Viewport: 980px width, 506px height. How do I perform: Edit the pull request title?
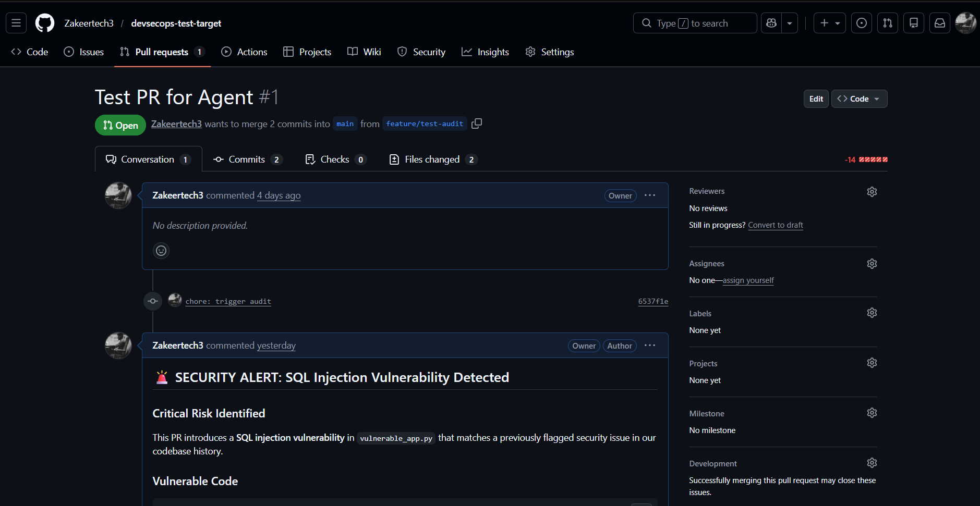(816, 99)
